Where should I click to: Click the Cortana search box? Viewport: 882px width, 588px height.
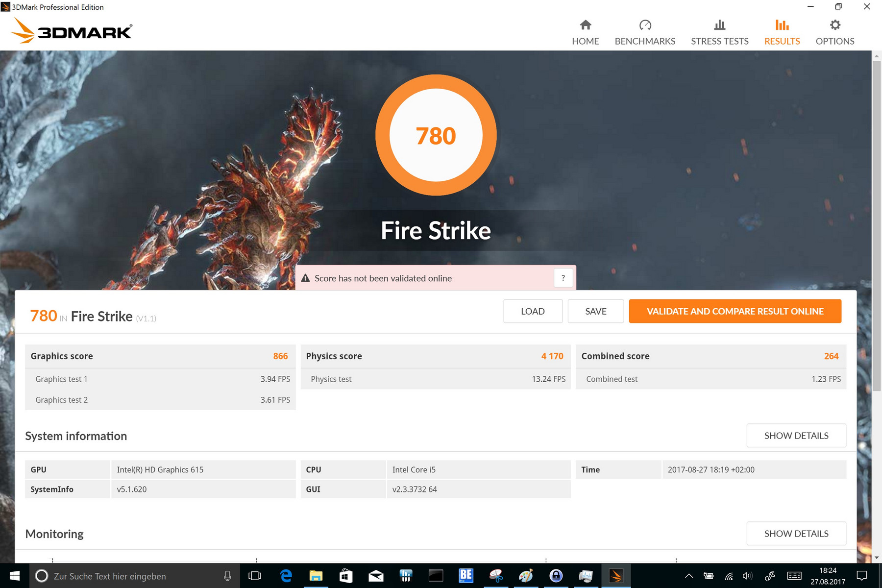(x=135, y=576)
